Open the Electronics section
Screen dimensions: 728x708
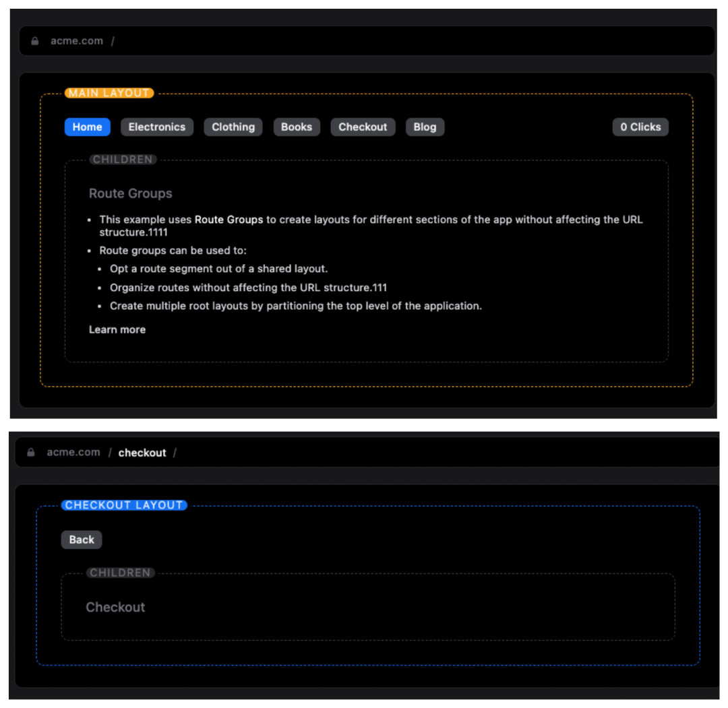tap(157, 127)
